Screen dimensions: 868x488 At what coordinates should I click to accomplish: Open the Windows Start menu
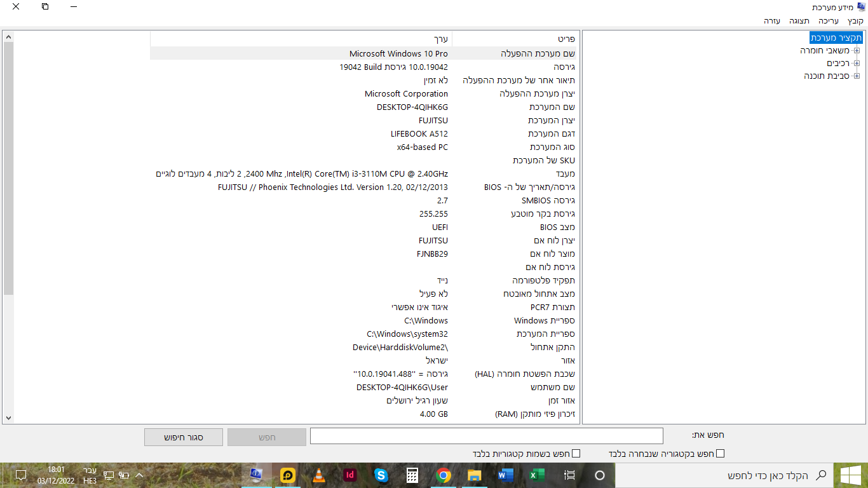pos(850,475)
